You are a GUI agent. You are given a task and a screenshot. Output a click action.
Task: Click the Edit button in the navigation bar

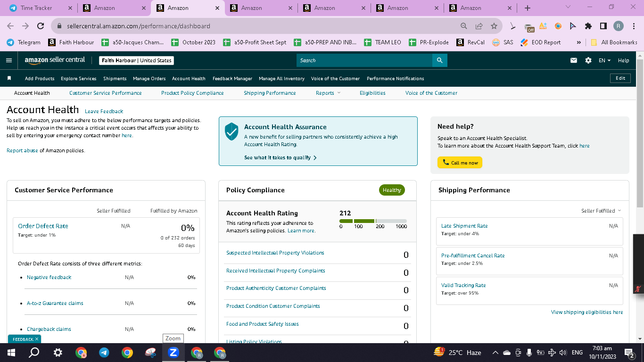coord(620,78)
